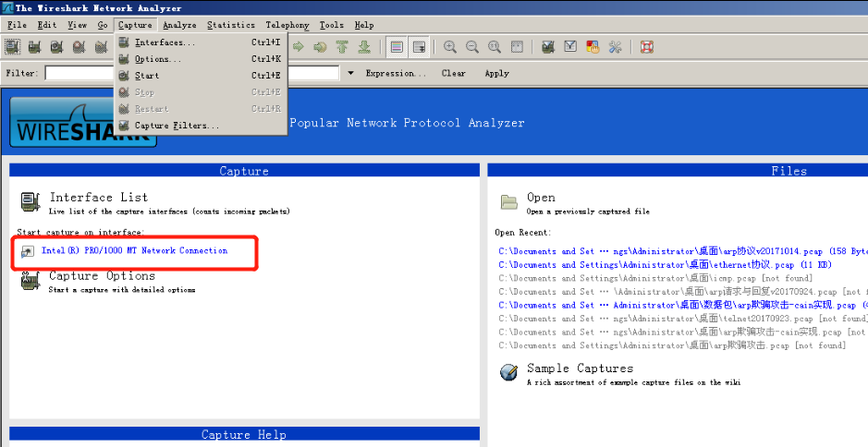Viewport: 868px width, 447px height.
Task: Click the zoom 100% magnifier icon
Action: coord(495,47)
